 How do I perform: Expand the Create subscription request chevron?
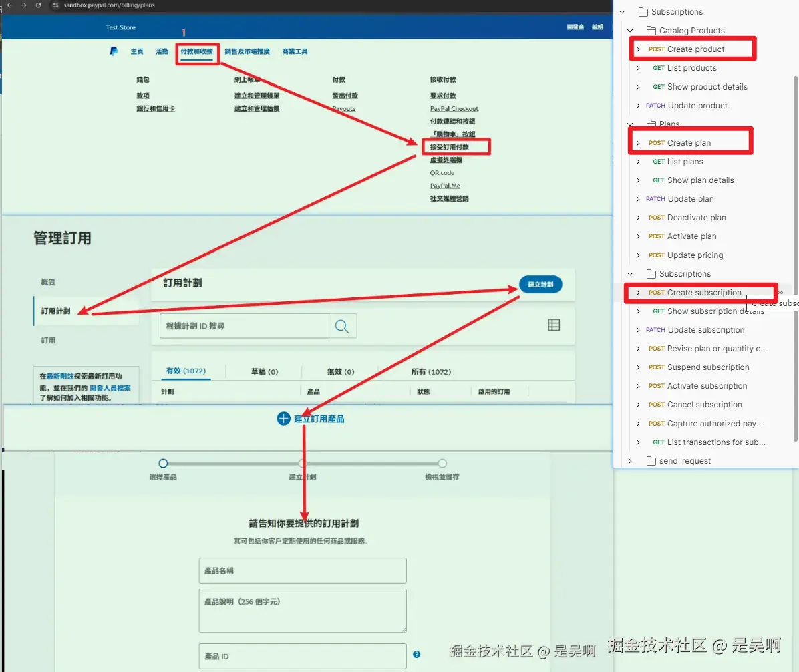click(x=638, y=293)
